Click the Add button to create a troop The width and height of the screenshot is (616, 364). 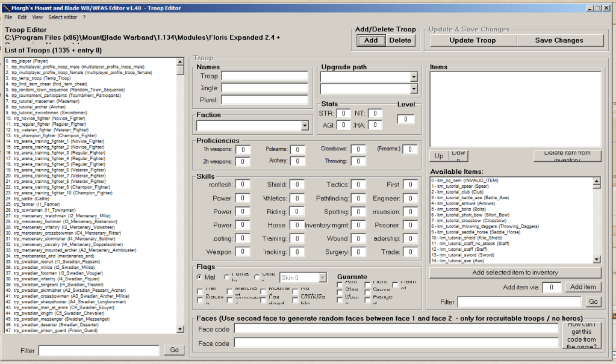tap(370, 40)
